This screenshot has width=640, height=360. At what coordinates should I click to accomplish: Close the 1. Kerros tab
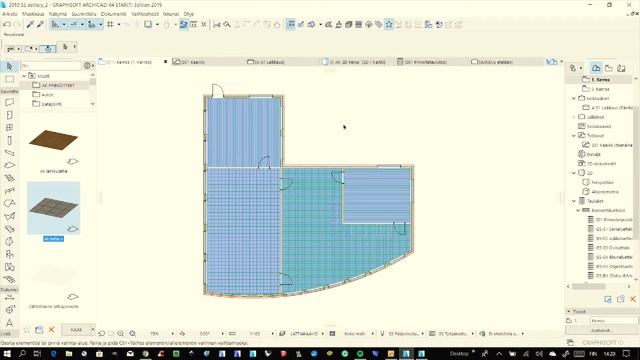point(165,62)
